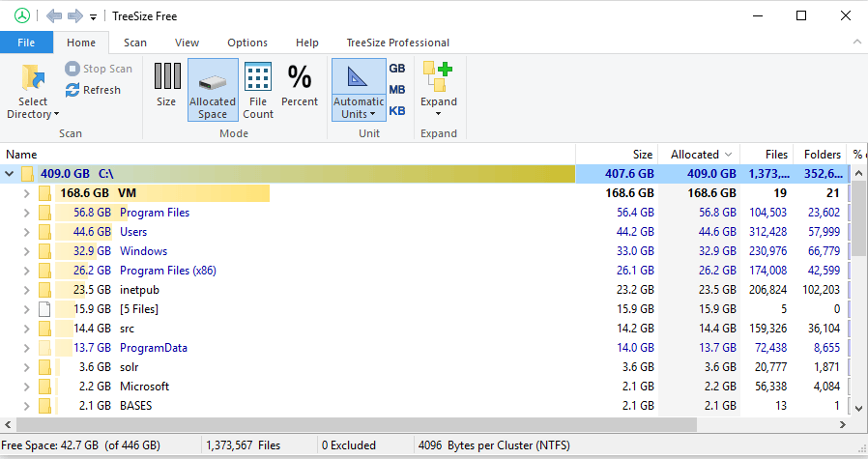
Task: Open the Options ribbon tab
Action: [246, 43]
